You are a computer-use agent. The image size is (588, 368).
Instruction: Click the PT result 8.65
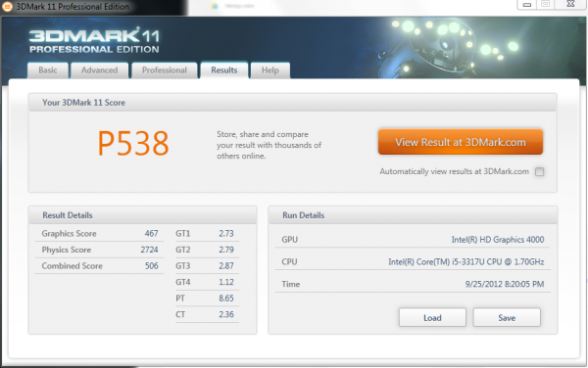point(226,298)
